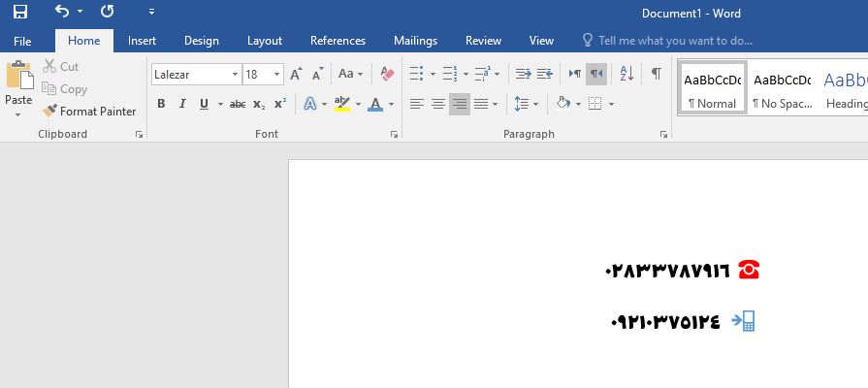The width and height of the screenshot is (868, 388).
Task: Apply numbered list
Action: pos(449,74)
